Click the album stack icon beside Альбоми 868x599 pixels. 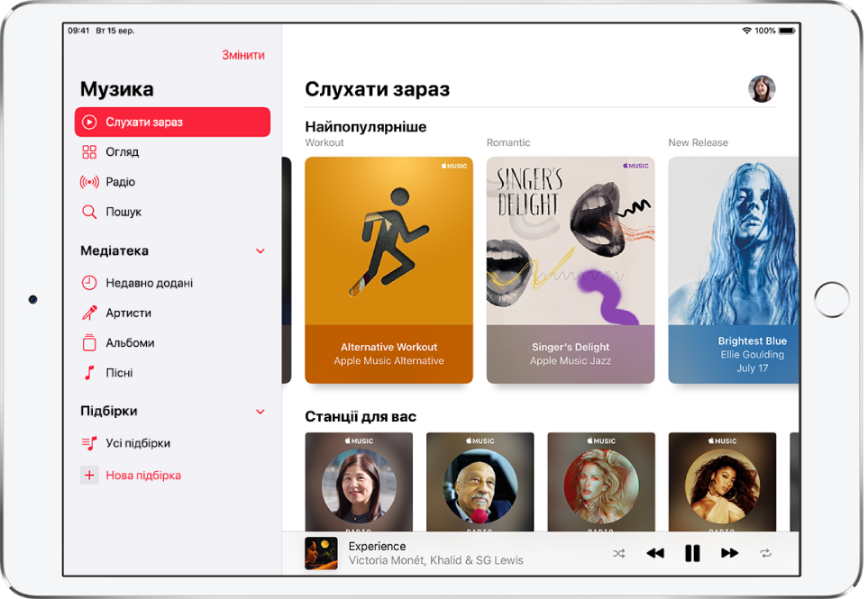(x=89, y=343)
